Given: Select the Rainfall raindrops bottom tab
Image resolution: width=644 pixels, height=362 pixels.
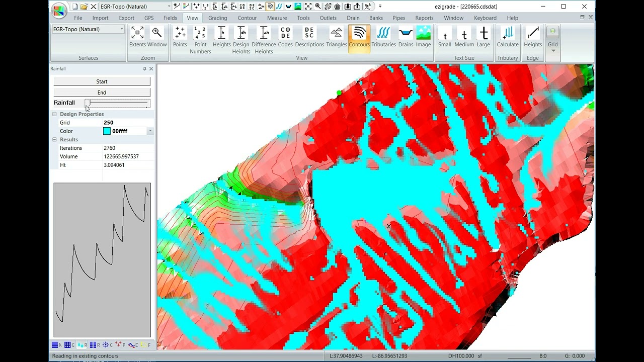Looking at the screenshot, I should pos(82,345).
